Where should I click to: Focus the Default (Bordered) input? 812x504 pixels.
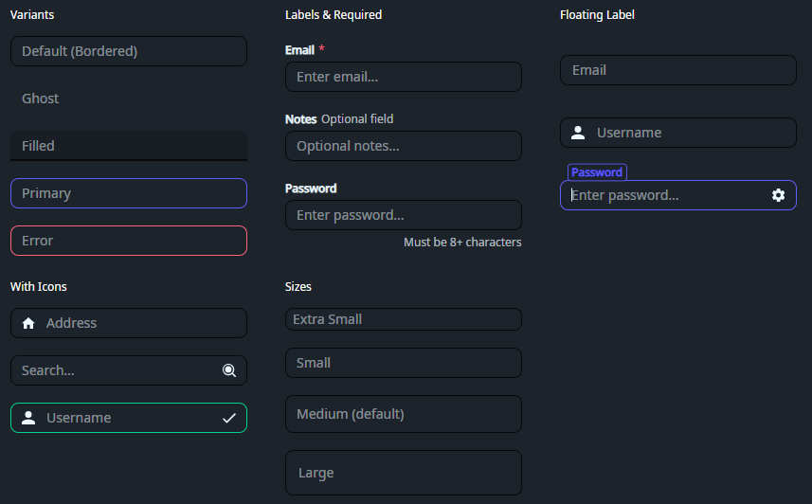click(128, 51)
